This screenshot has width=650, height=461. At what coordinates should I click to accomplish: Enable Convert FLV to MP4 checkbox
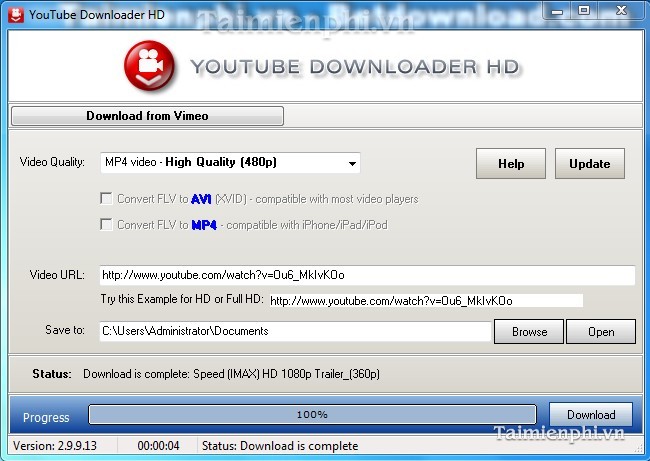pos(107,224)
